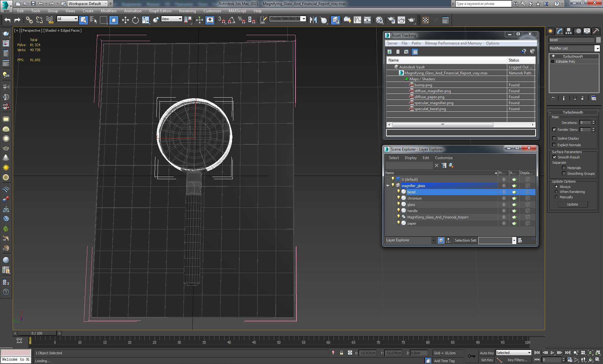
Task: Activate the Unlink Selection tool
Action: (39, 20)
